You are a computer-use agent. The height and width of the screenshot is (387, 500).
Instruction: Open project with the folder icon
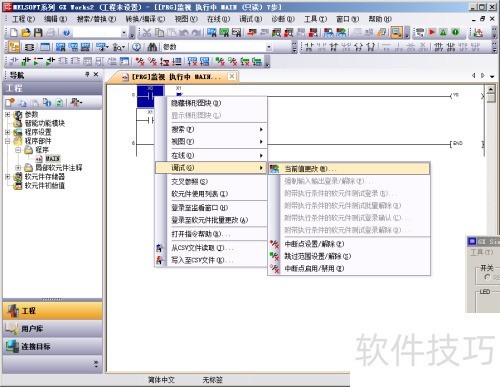(x=26, y=33)
